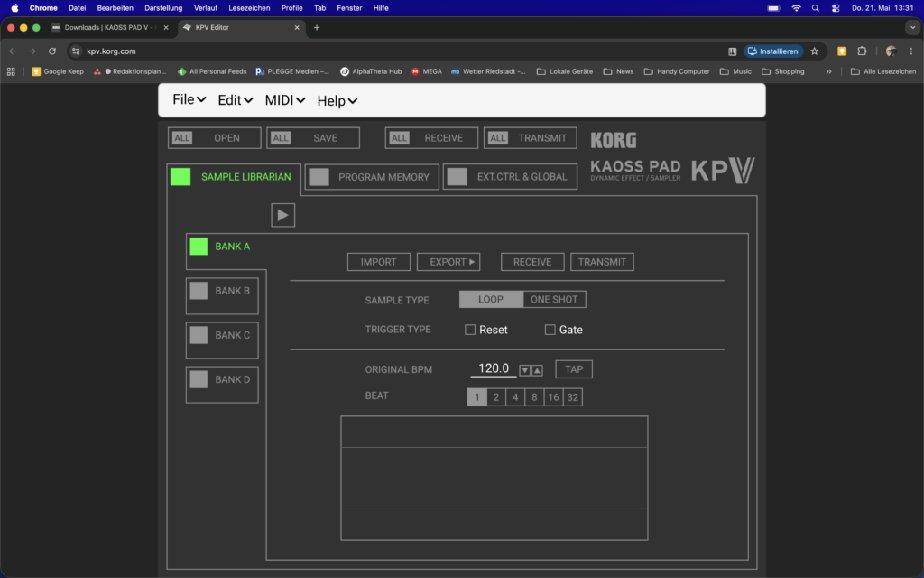Screen dimensions: 924x578
Task: Open the macOS Darstellung menu
Action: point(163,8)
